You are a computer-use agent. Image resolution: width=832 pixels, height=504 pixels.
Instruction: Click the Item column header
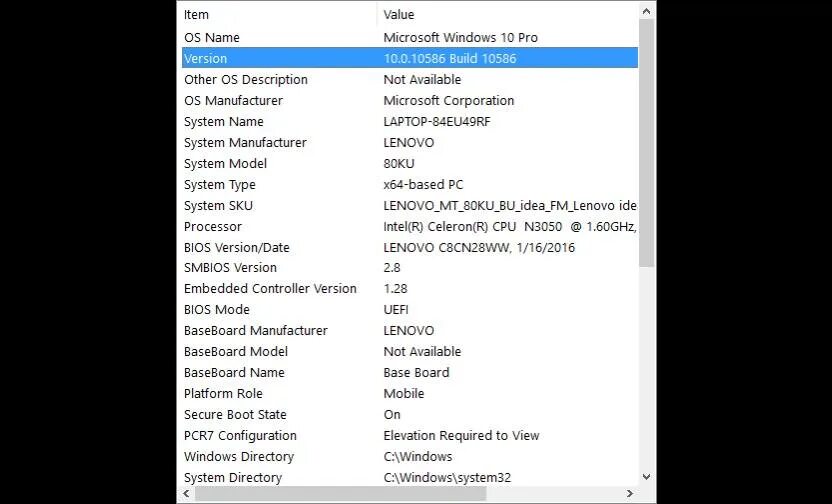279,15
